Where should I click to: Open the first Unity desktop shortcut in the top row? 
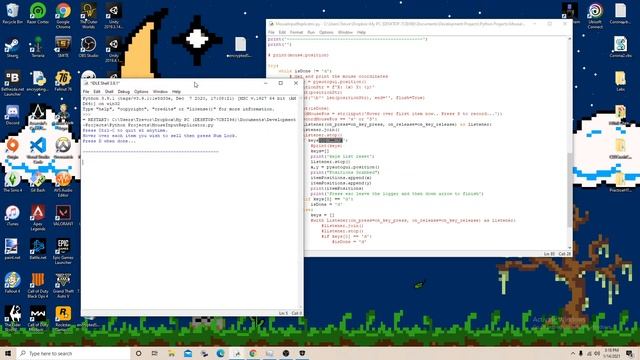[113, 16]
